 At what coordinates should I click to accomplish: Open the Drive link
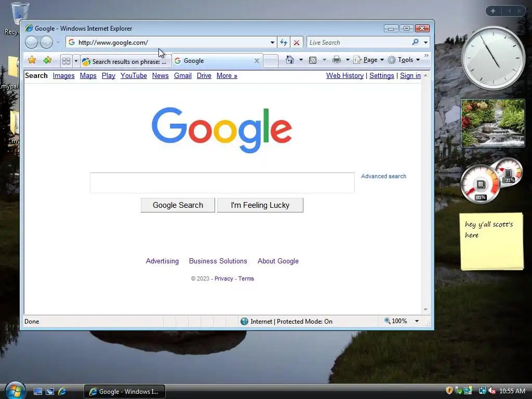tap(204, 76)
